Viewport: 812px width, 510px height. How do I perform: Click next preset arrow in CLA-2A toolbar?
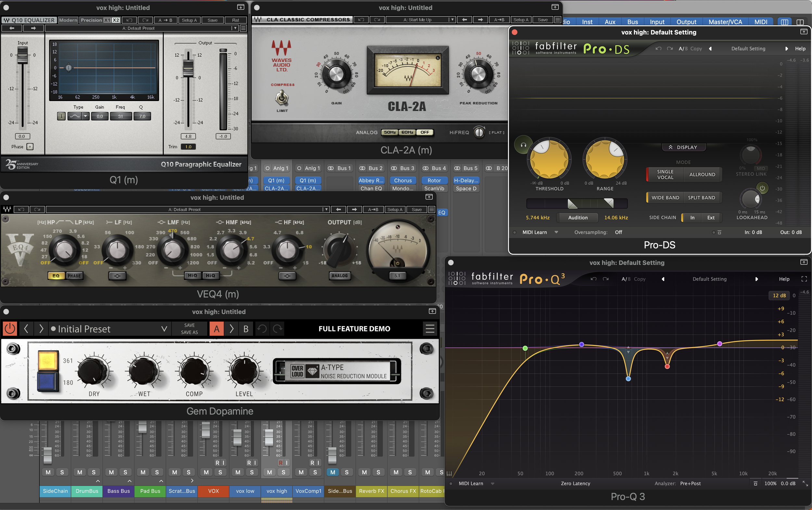click(x=480, y=20)
